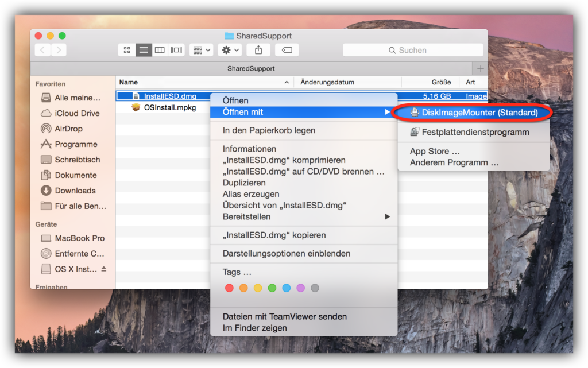The width and height of the screenshot is (588, 368).
Task: Choose „InstallESD.dmg“ auf CD/DVD brennen
Action: (x=304, y=171)
